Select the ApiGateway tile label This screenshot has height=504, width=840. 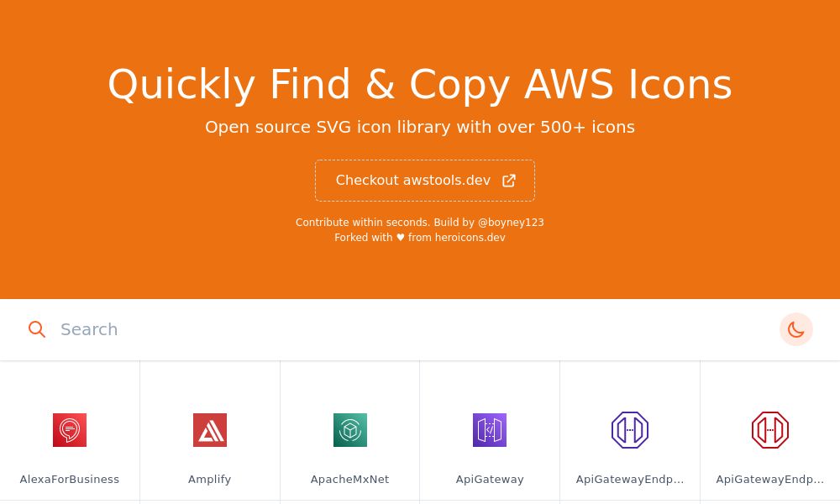490,479
